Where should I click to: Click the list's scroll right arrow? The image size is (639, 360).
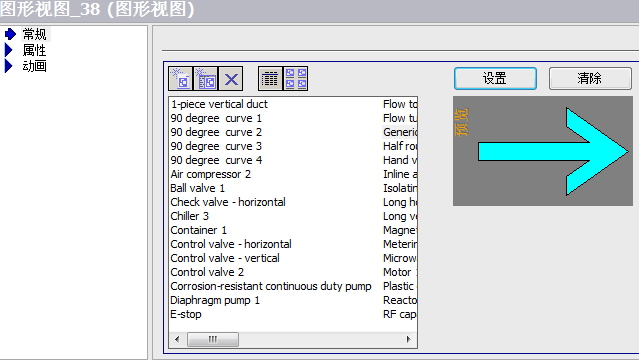[x=408, y=339]
